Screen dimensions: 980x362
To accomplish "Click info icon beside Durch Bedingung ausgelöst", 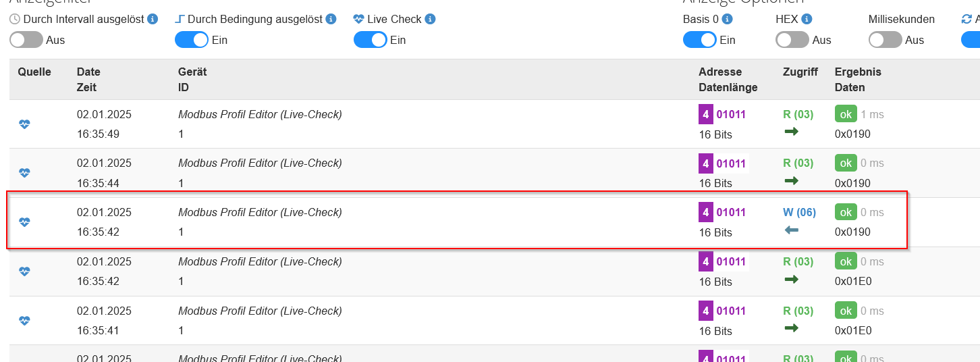I will click(331, 19).
